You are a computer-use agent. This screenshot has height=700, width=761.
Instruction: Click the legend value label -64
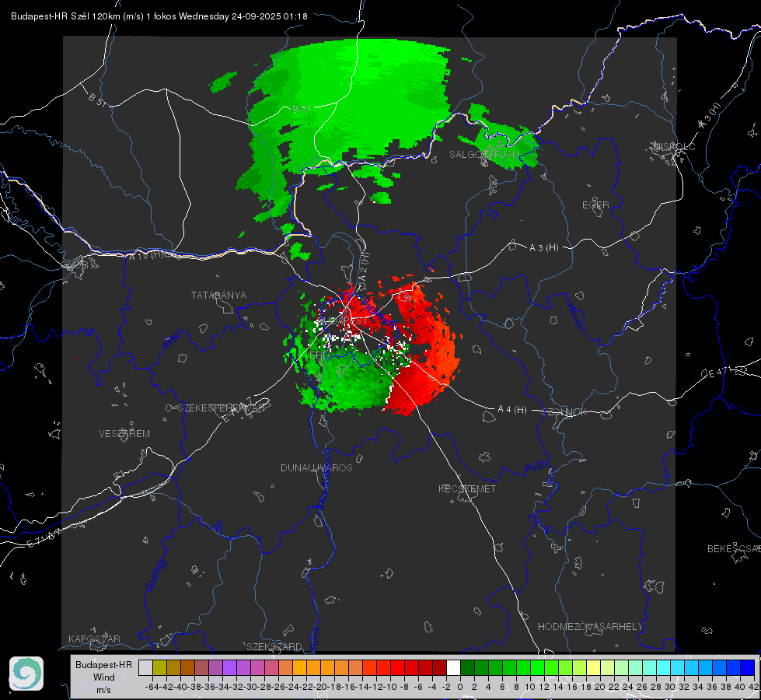(152, 687)
